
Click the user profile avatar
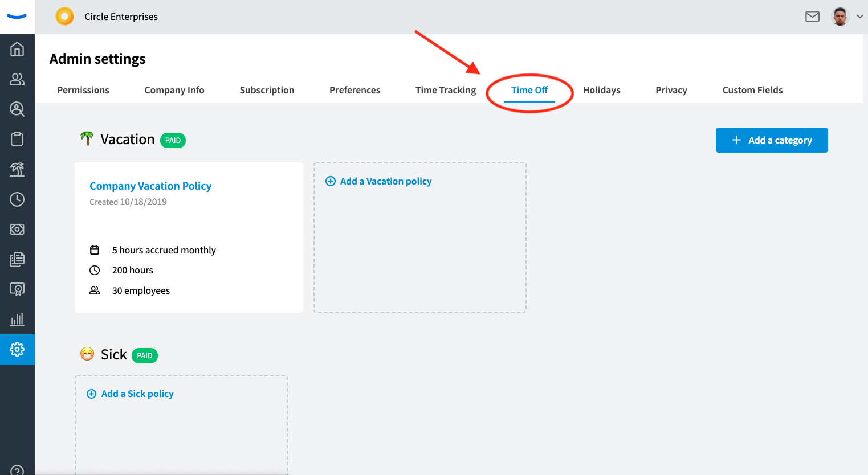point(840,17)
